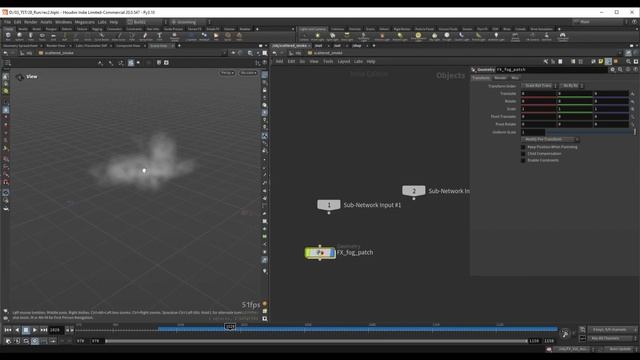Open network editor Layout menu
The width and height of the screenshot is (640, 360).
(x=344, y=62)
